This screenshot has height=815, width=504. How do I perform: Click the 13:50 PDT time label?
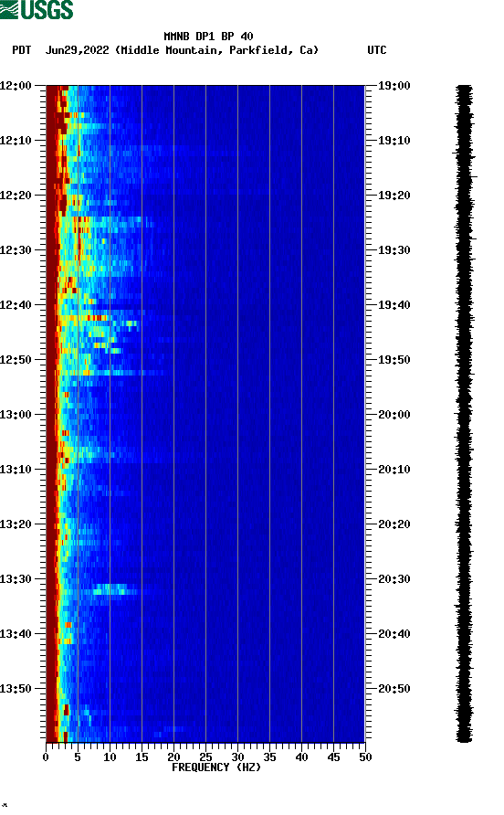click(x=16, y=689)
